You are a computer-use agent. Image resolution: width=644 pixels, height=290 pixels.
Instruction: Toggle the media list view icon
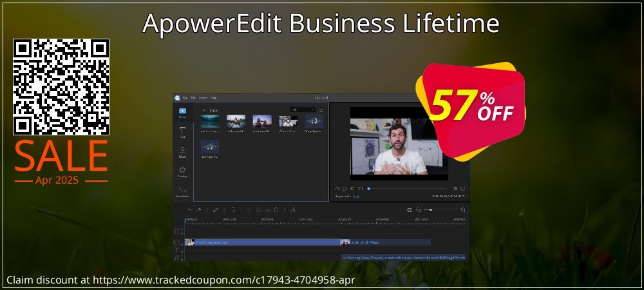click(x=321, y=110)
